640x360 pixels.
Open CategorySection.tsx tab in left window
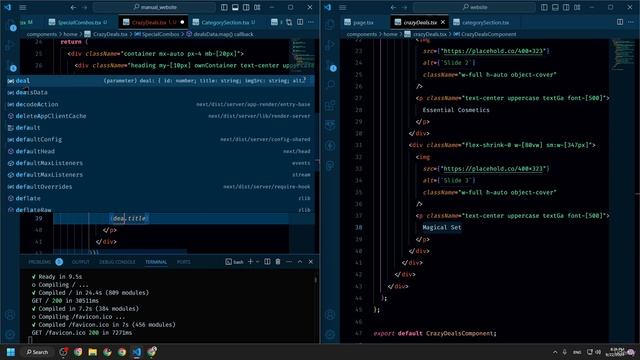click(224, 22)
